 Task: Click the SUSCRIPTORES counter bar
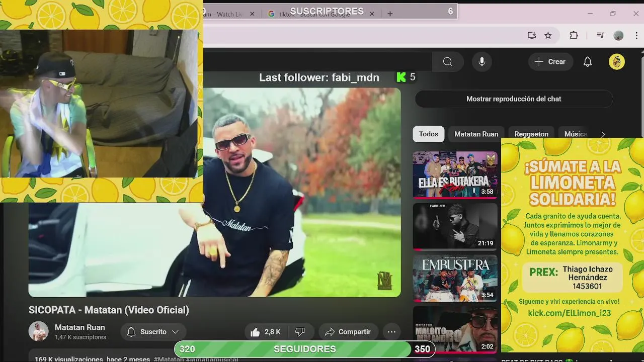coord(330,11)
